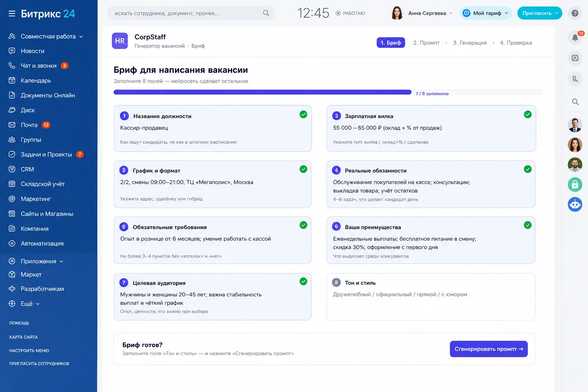Image resolution: width=588 pixels, height=392 pixels.
Task: Click the green check on Реальные обязанности card
Action: point(528,169)
